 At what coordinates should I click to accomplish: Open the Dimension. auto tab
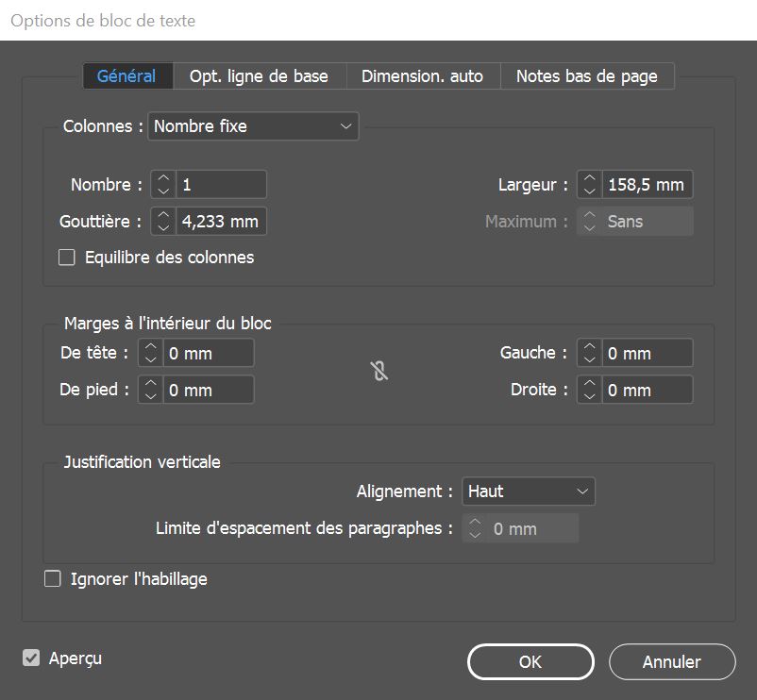pyautogui.click(x=422, y=76)
